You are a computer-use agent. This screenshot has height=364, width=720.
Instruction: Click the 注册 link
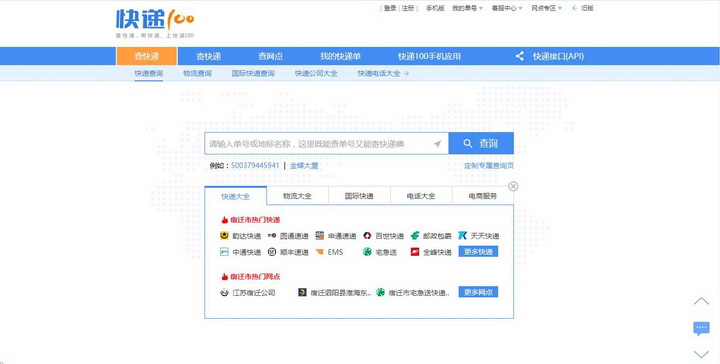(408, 8)
